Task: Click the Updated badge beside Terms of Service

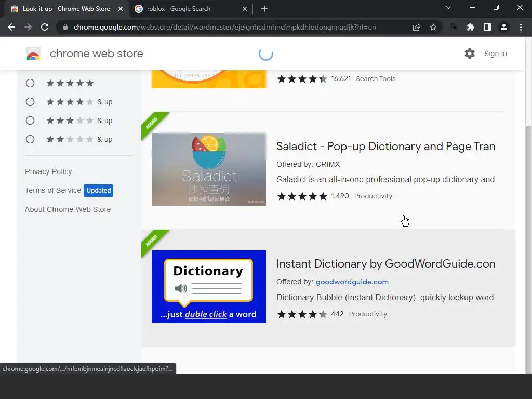Action: pos(98,190)
